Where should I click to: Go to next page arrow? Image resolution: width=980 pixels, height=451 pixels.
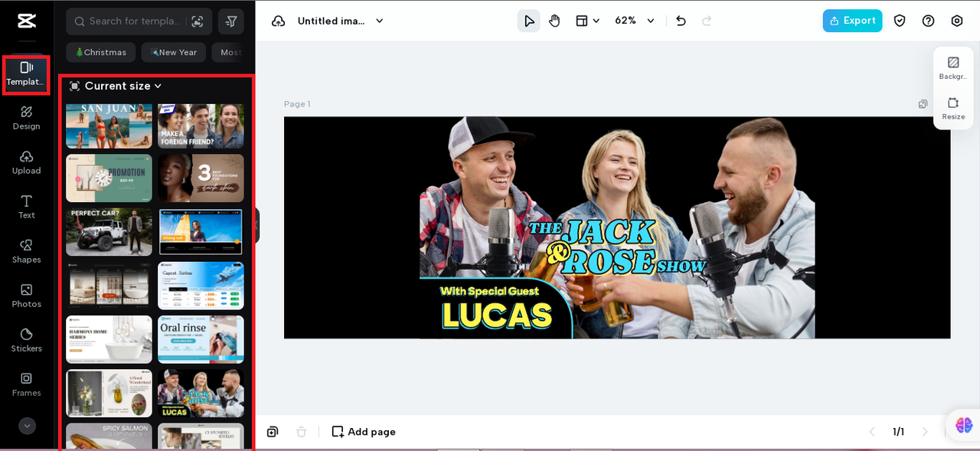pyautogui.click(x=925, y=432)
